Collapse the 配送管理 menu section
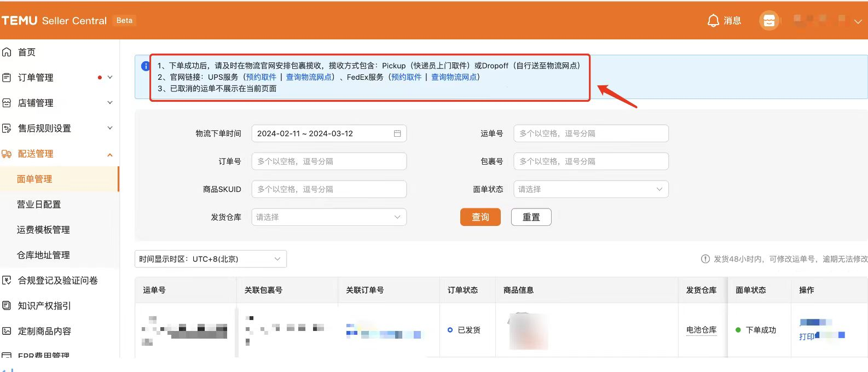The height and width of the screenshot is (372, 868). pos(110,154)
